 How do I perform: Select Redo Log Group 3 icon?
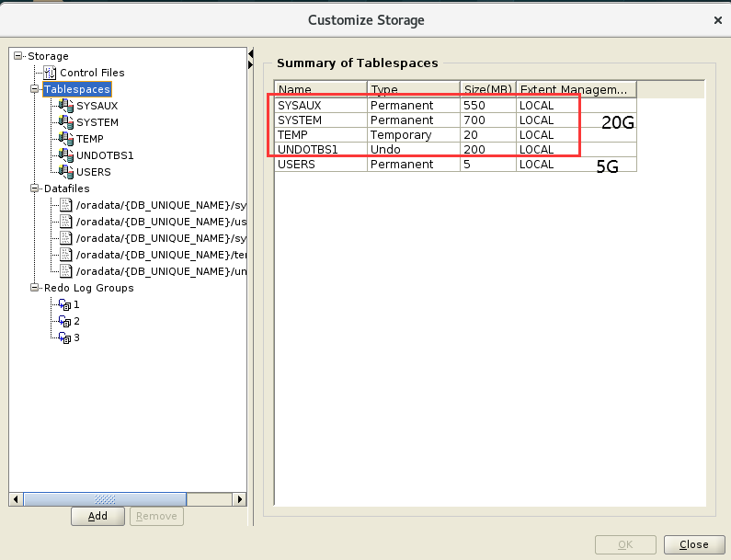pyautogui.click(x=64, y=337)
